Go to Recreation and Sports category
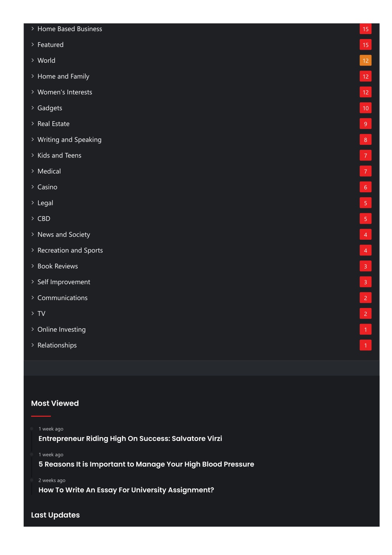Viewport: 392px width, 555px height. pos(70,250)
